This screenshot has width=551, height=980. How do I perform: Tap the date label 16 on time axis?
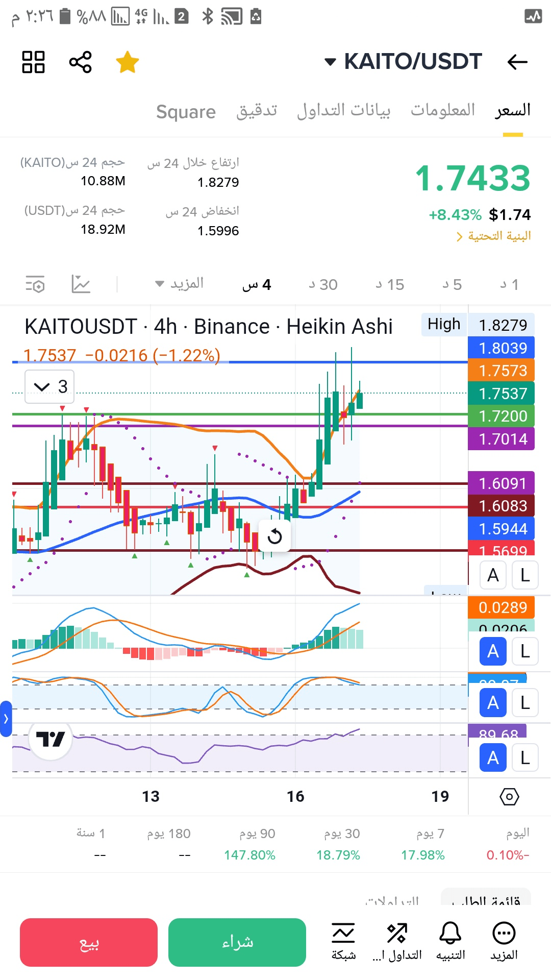(x=295, y=796)
